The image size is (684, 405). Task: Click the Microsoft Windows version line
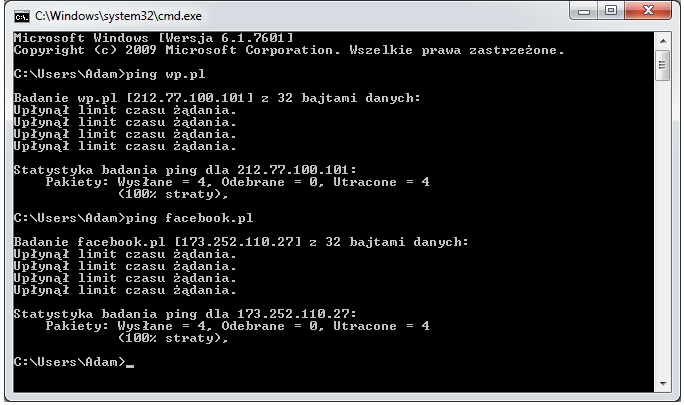pos(153,38)
